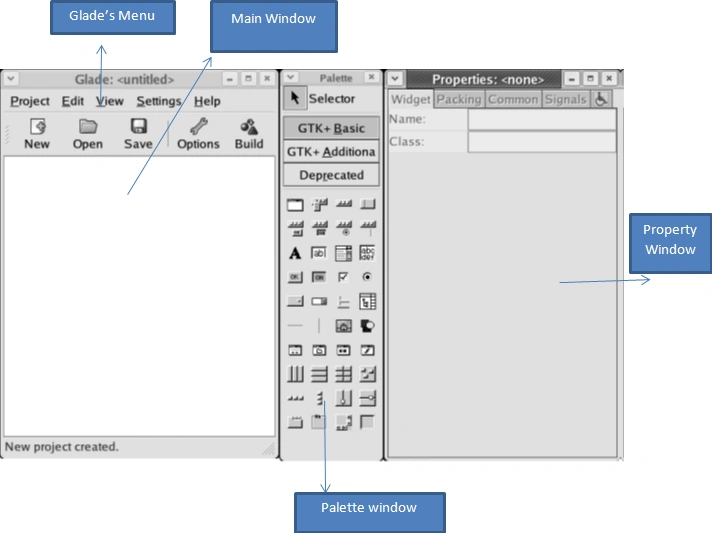Screen dimensions: 712x533
Task: Select the Window widget in the palette
Action: (295, 205)
